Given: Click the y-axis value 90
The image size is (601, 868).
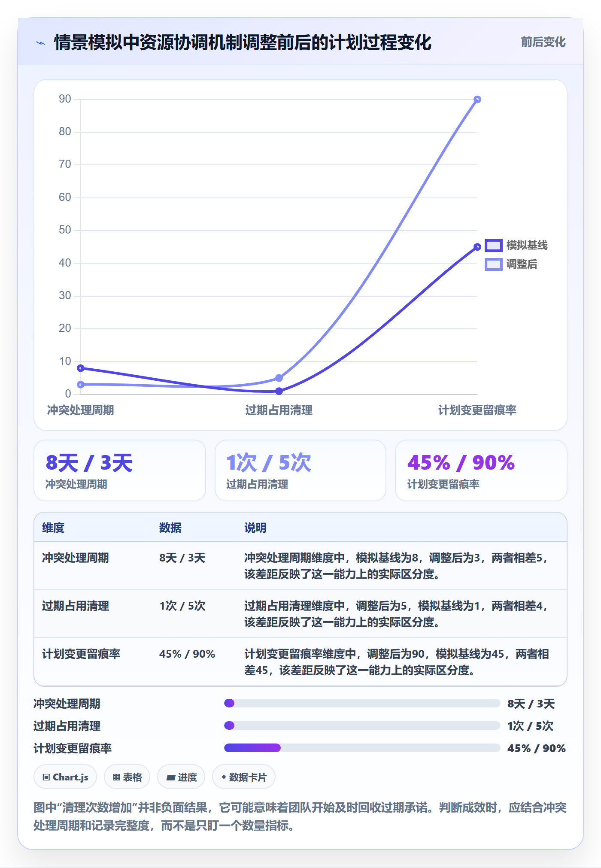Looking at the screenshot, I should [65, 99].
